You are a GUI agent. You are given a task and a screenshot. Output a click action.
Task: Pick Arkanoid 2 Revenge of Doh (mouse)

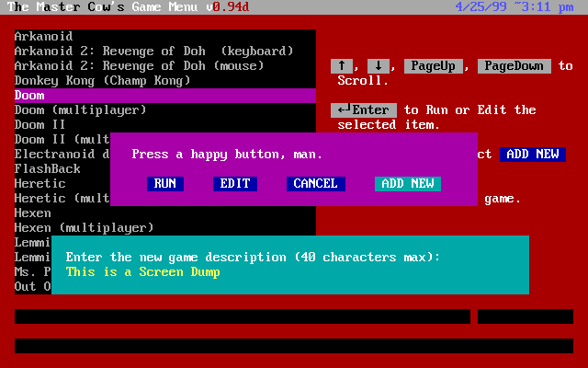click(x=139, y=66)
